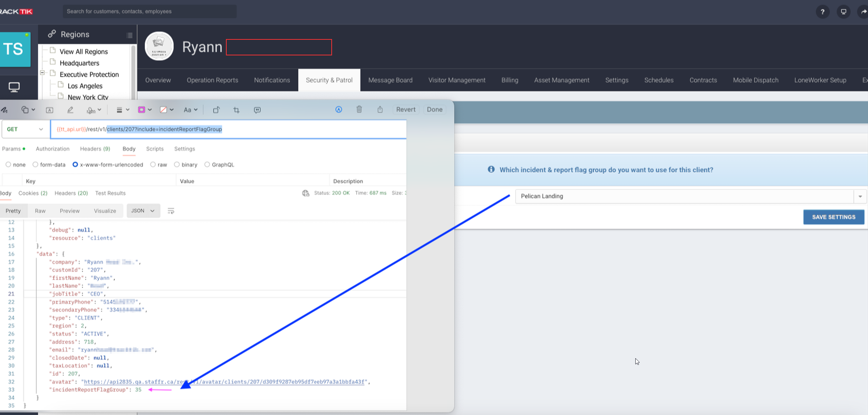Select Los Angeles in regions tree

pyautogui.click(x=85, y=86)
